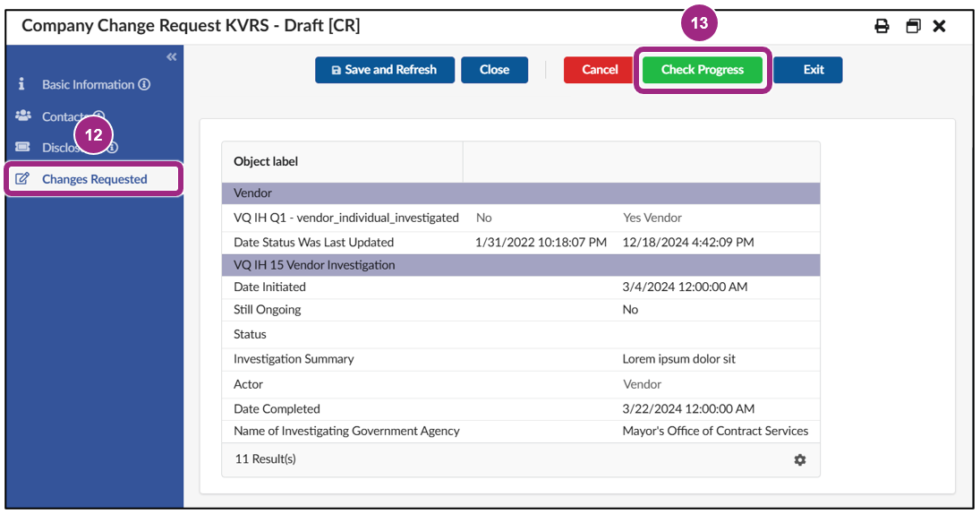The image size is (980, 514).
Task: Click the green Check Progress button
Action: 702,70
